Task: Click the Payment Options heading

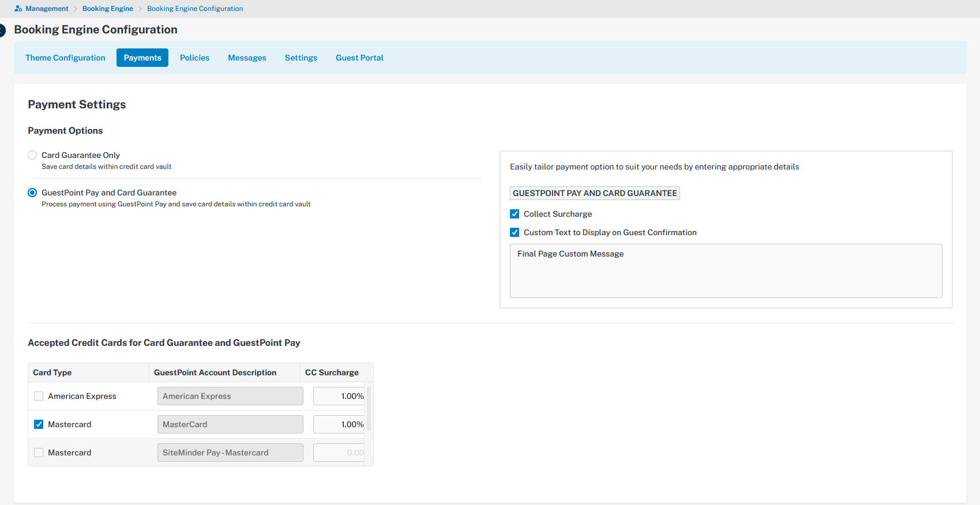Action: [x=65, y=131]
